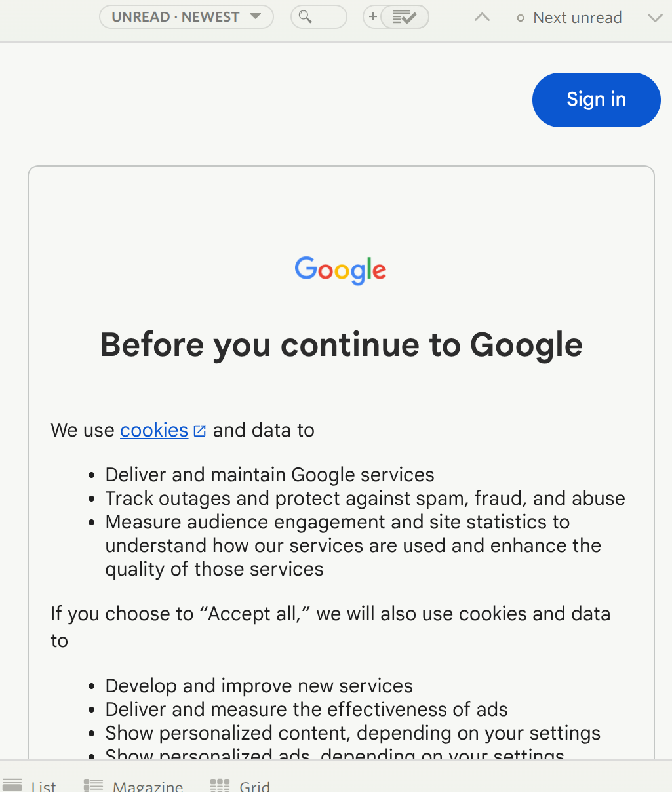This screenshot has height=792, width=672.
Task: Click the List layout icon
Action: click(12, 785)
